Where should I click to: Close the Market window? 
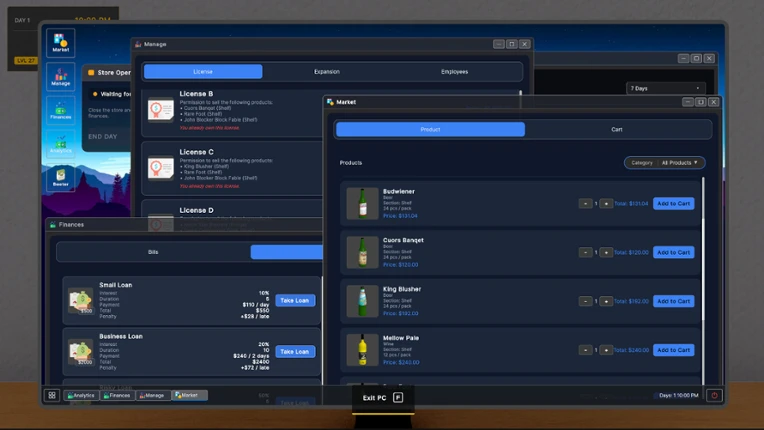(714, 102)
